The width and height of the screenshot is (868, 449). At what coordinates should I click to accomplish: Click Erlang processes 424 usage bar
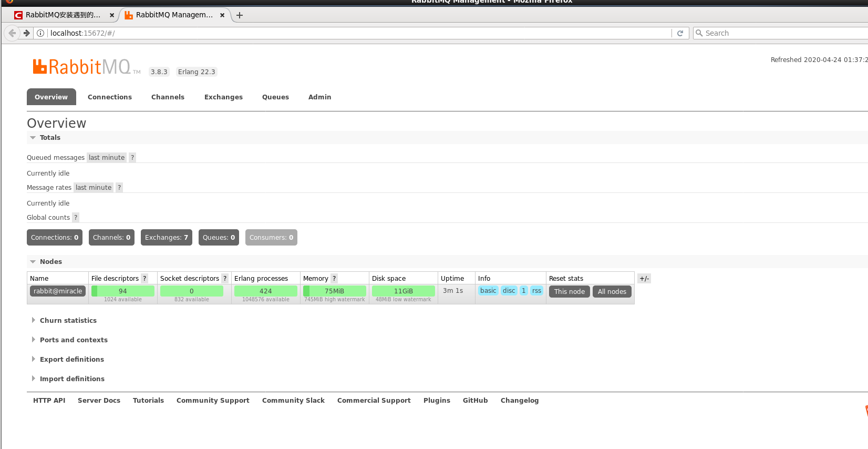(x=266, y=291)
